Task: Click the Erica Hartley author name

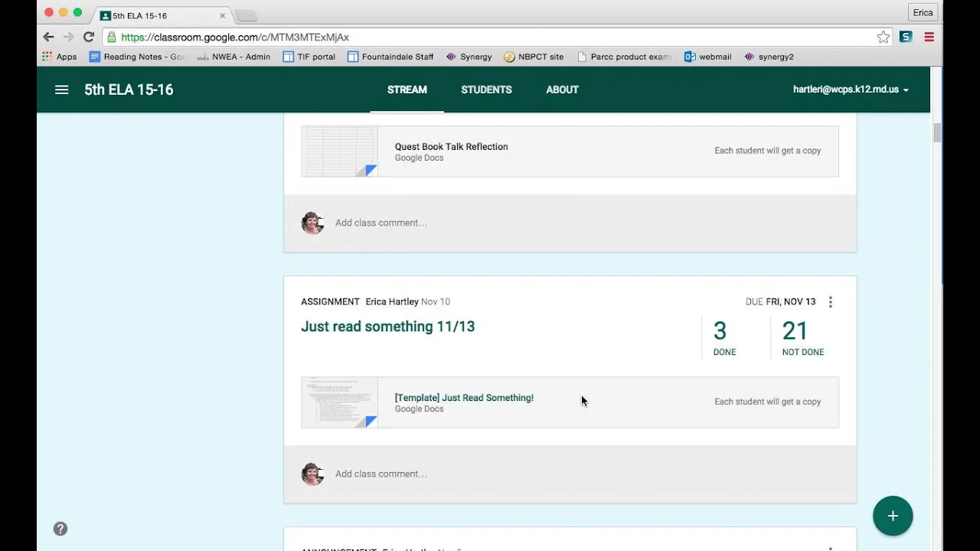Action: [x=392, y=302]
